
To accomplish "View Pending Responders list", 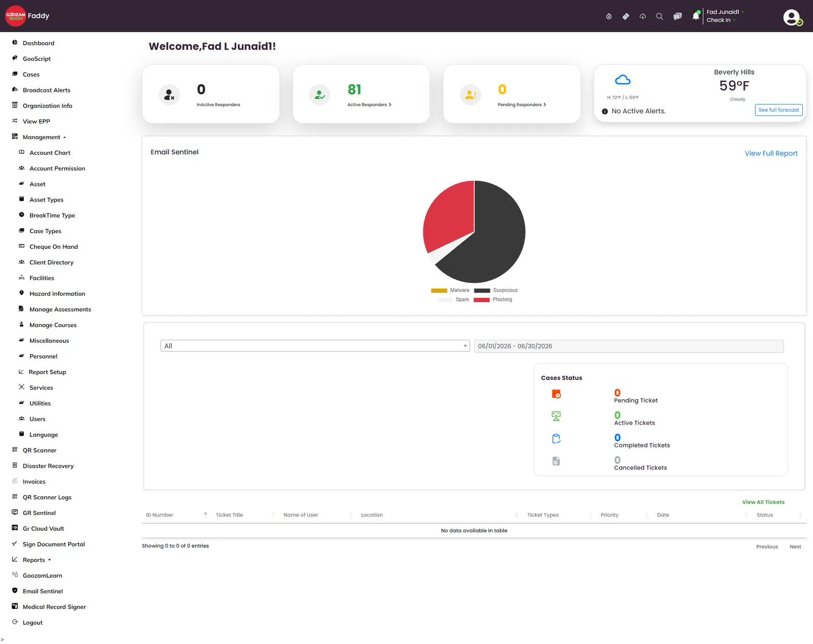I will [x=522, y=105].
